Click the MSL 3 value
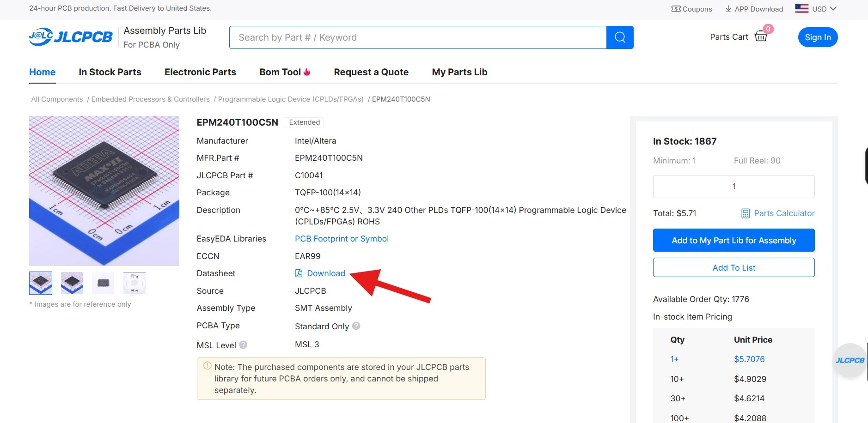Screen dimensions: 868x423 point(307,344)
